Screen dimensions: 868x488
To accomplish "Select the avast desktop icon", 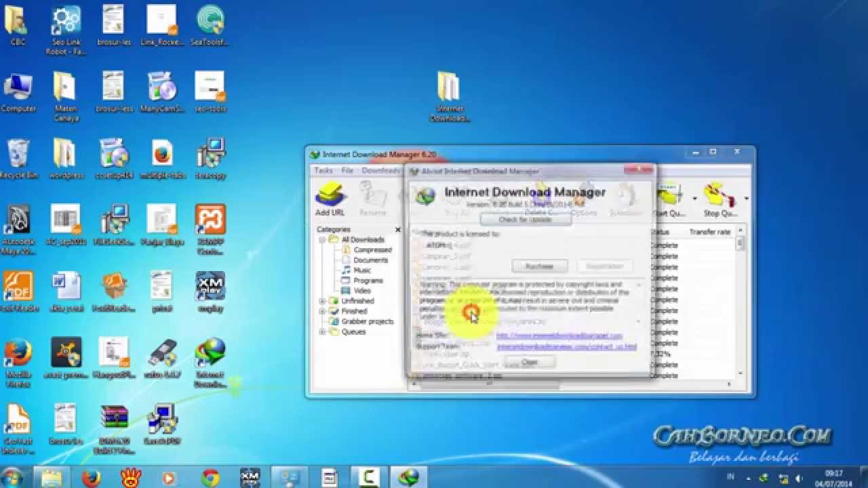I will click(66, 359).
